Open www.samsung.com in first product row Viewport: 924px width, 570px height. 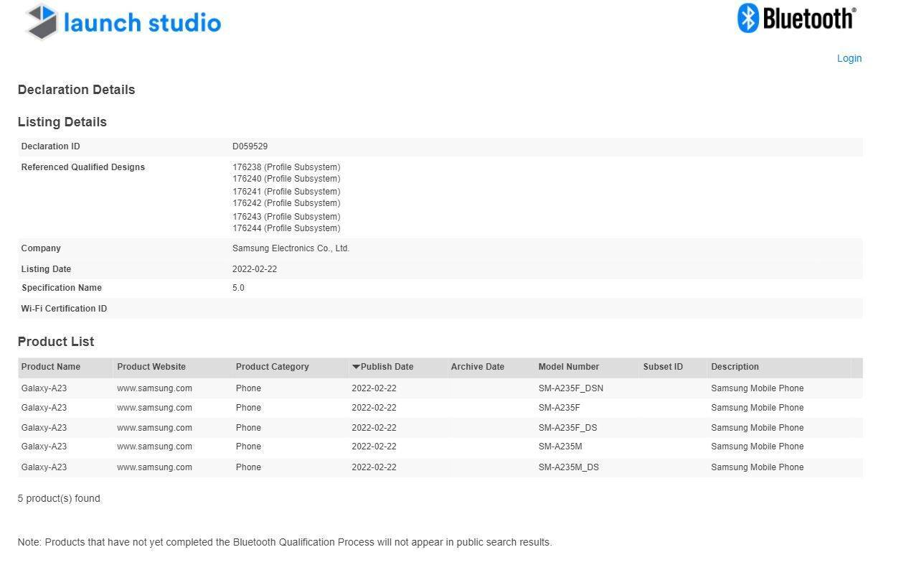[x=154, y=388]
